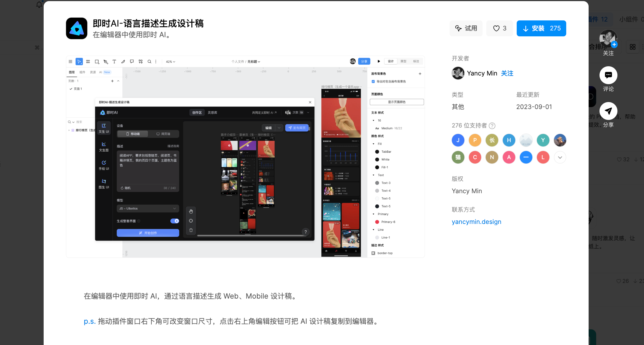
Task: Open supporter avatar labeled N
Action: [492, 157]
